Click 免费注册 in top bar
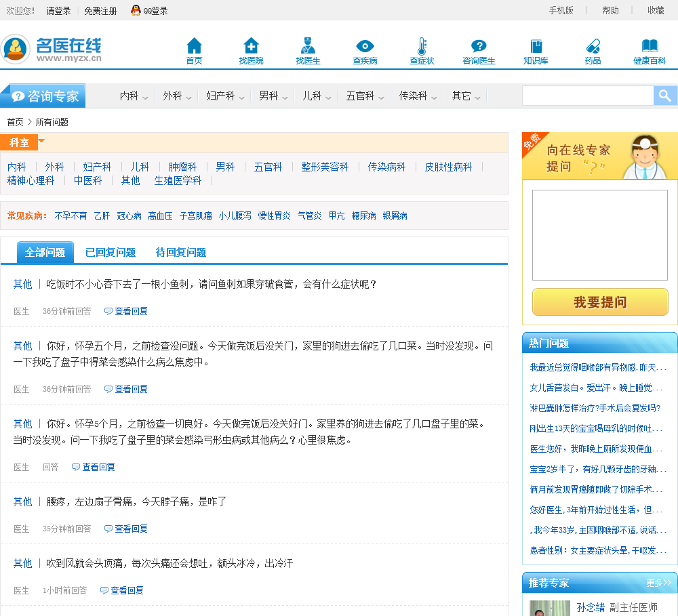Image resolution: width=678 pixels, height=616 pixels. [100, 11]
